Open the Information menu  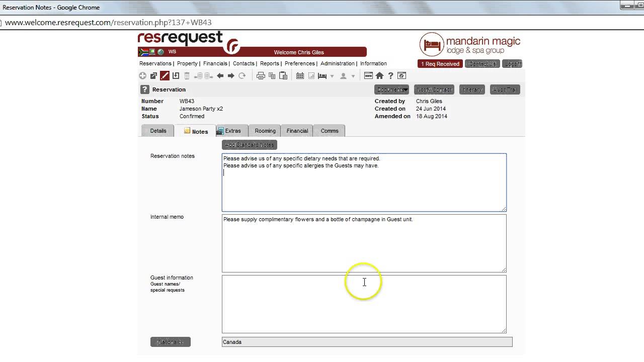(x=373, y=63)
